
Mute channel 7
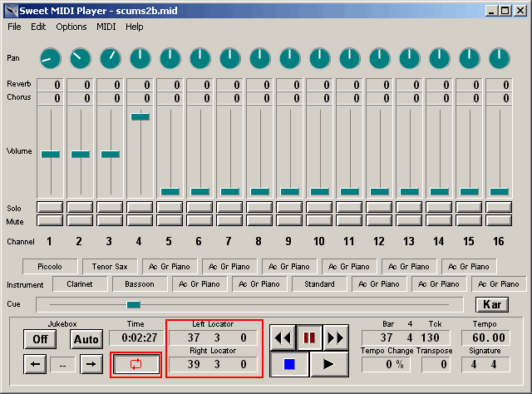[229, 220]
